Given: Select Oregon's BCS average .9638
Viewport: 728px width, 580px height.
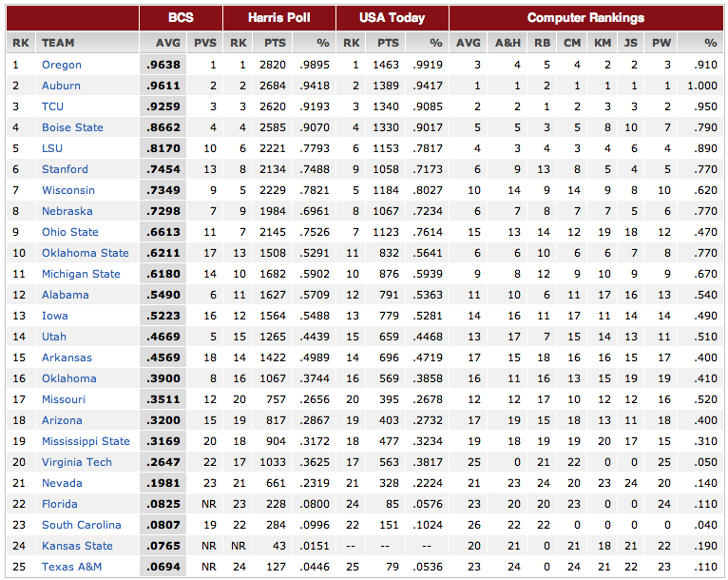Looking at the screenshot, I should pyautogui.click(x=163, y=65).
